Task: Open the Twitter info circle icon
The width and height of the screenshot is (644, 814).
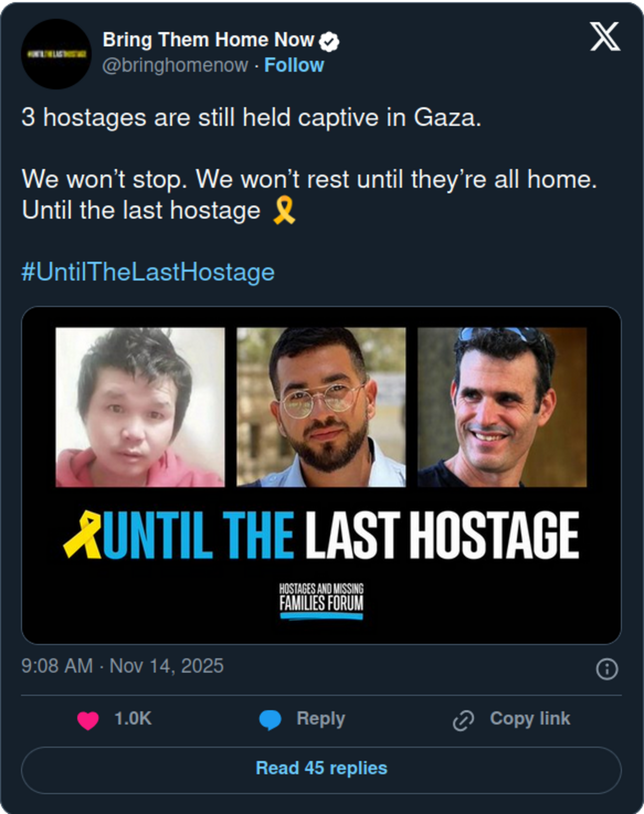Action: point(607,669)
